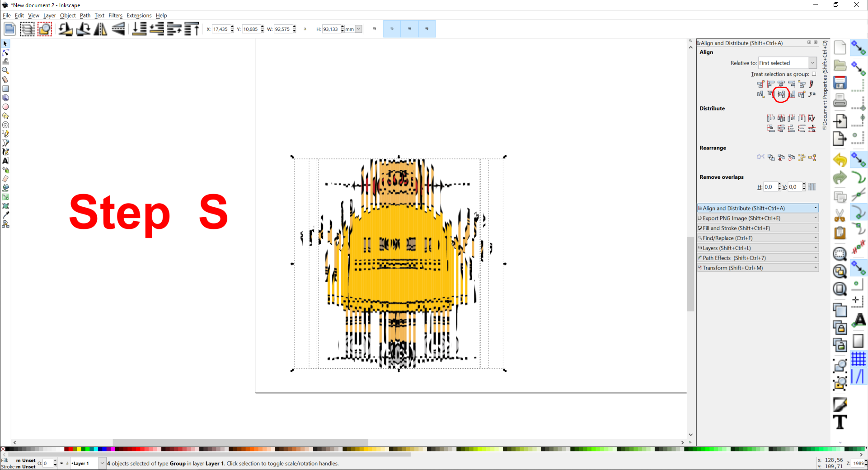
Task: Click the Undo arrow icon
Action: click(x=840, y=160)
